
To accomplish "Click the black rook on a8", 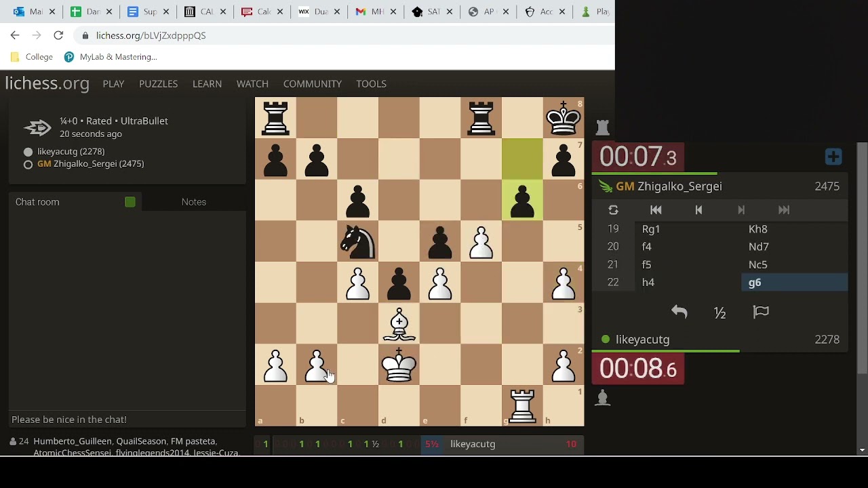I will coord(275,118).
